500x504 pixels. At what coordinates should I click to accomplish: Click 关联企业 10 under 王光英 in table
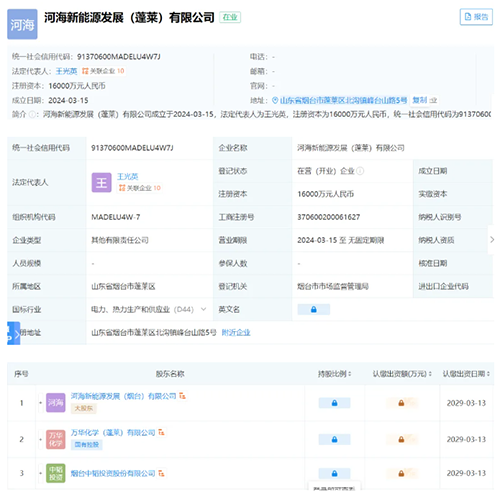pos(139,188)
